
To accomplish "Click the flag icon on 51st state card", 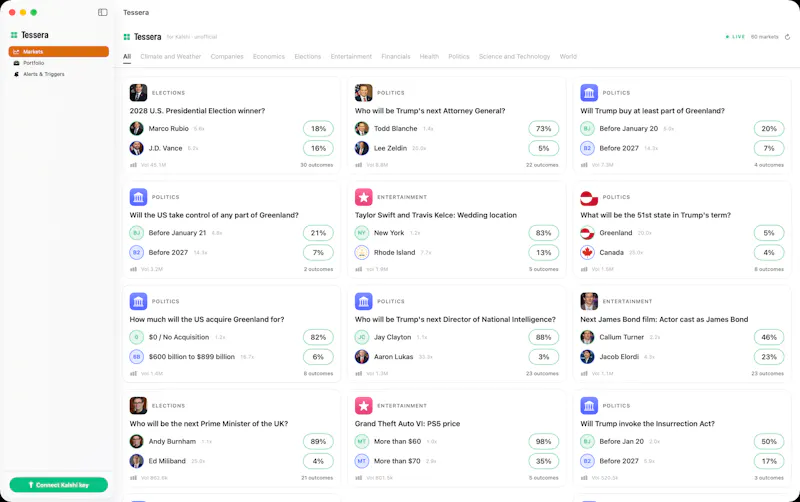I will [589, 197].
